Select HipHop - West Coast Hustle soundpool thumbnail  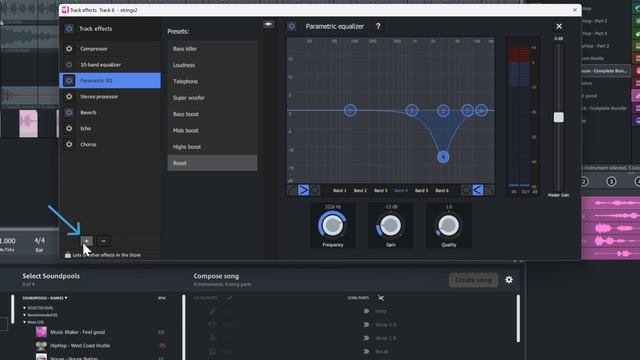(x=41, y=346)
